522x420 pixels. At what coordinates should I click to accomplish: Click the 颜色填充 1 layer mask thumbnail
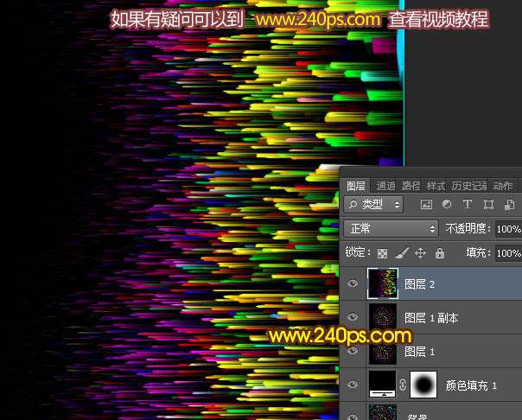pos(423,385)
